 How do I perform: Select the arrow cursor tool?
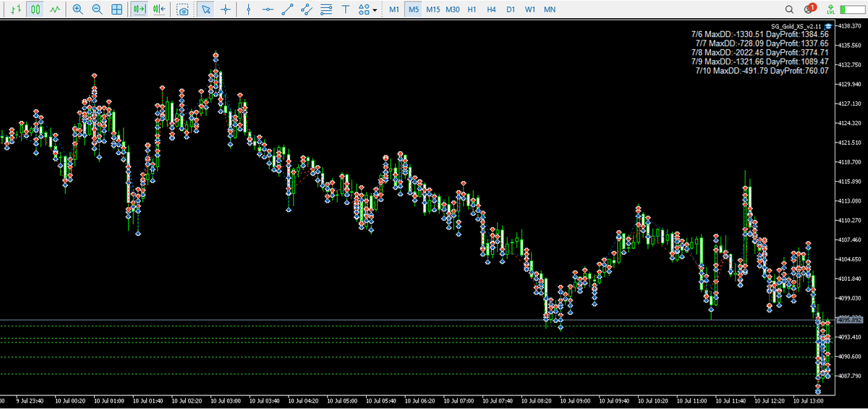pyautogui.click(x=206, y=9)
